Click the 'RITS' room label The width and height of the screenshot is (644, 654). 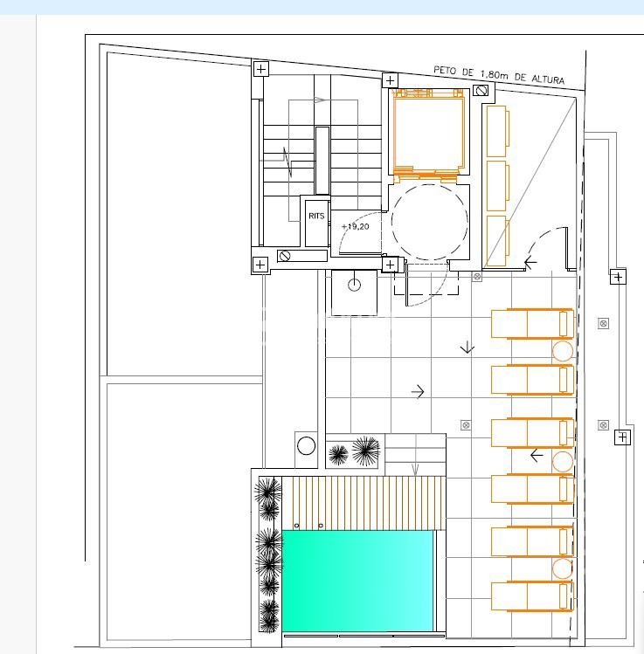(x=316, y=216)
